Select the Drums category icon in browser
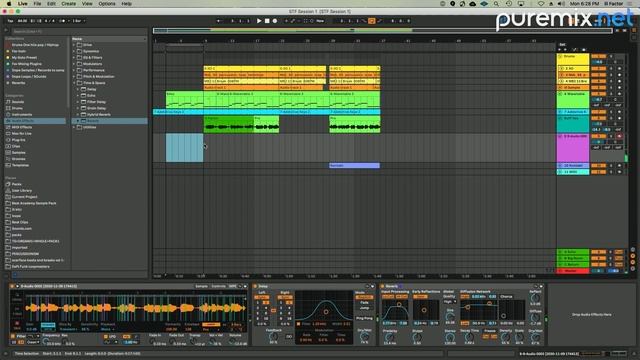Image resolution: width=640 pixels, height=360 pixels. click(8, 108)
